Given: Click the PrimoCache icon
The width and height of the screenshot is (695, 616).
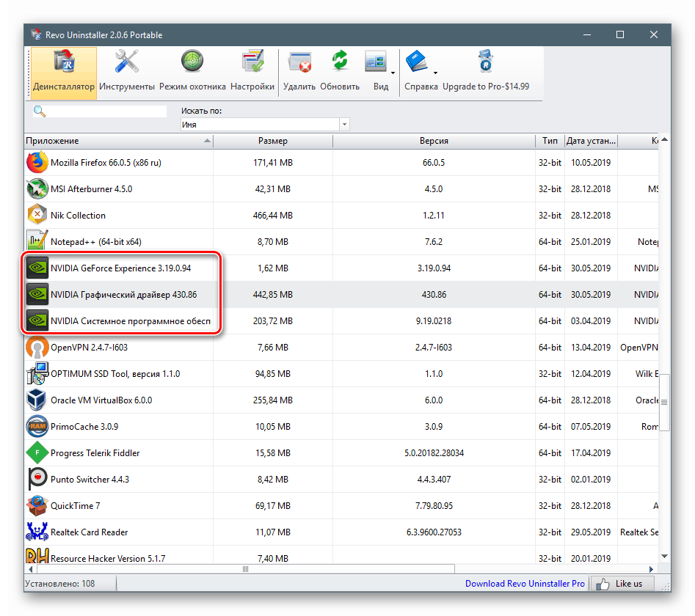Looking at the screenshot, I should click(37, 427).
